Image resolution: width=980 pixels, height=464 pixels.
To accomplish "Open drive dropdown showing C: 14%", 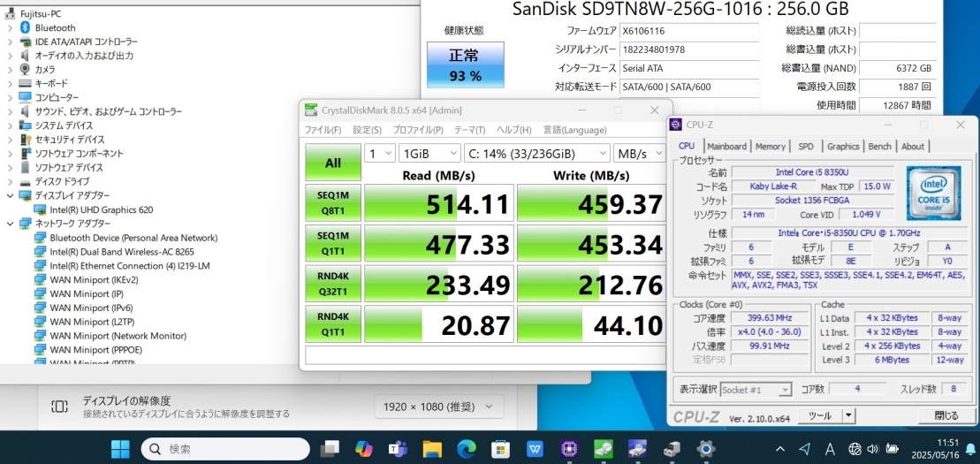I will click(x=537, y=153).
